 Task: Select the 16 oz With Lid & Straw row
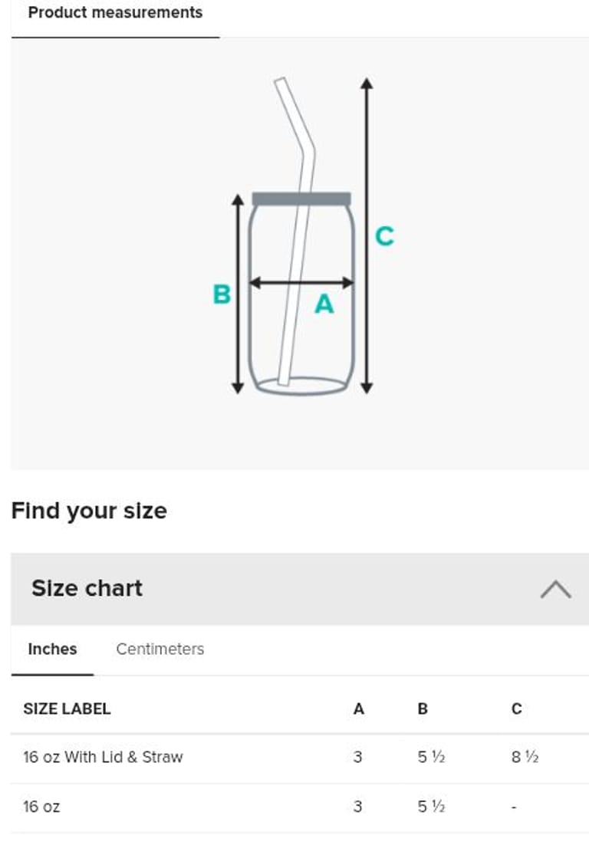(103, 758)
